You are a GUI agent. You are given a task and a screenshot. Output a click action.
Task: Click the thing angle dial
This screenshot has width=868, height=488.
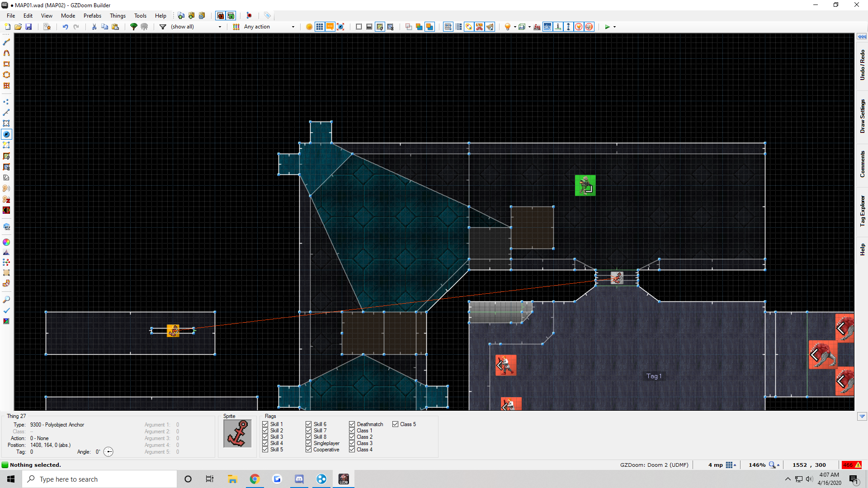click(x=108, y=452)
